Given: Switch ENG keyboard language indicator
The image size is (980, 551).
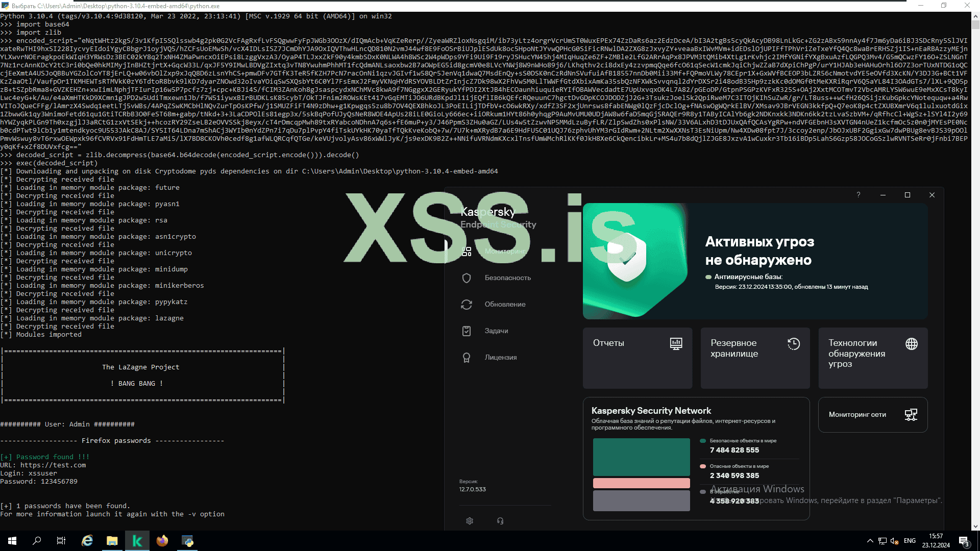Looking at the screenshot, I should 910,541.
